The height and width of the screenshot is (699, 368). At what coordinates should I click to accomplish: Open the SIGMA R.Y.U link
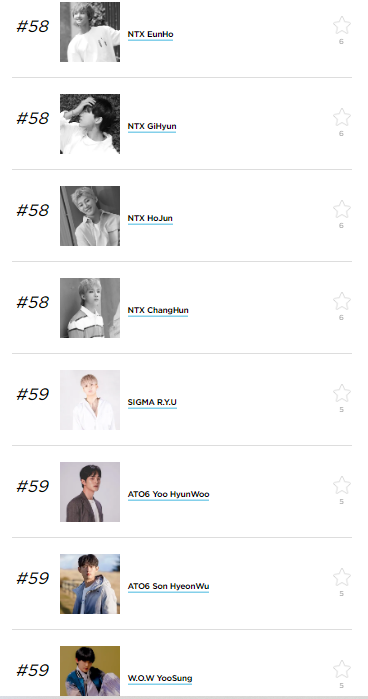point(152,402)
